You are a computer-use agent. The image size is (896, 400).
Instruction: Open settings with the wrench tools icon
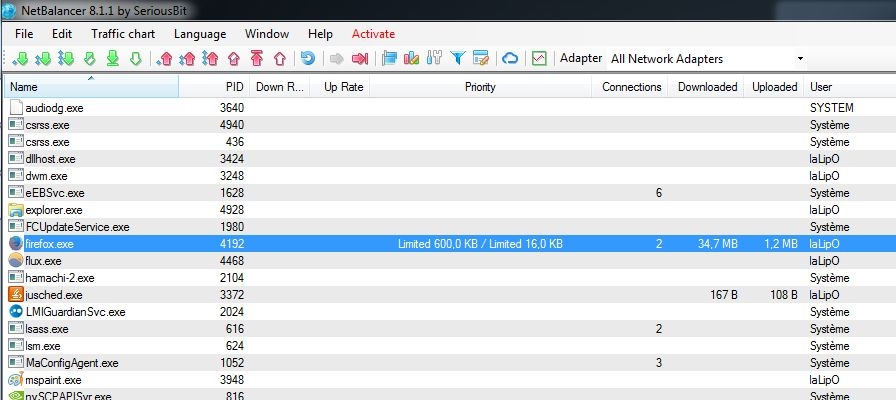(x=434, y=58)
